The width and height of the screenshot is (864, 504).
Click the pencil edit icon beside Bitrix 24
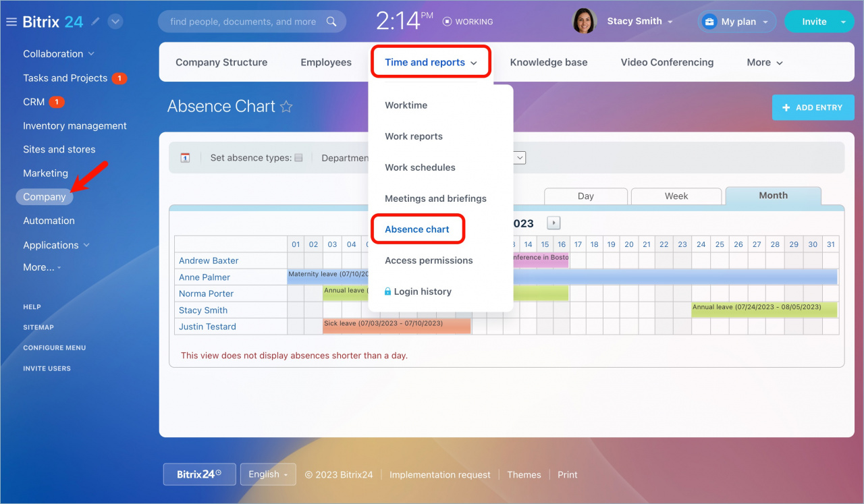point(96,22)
